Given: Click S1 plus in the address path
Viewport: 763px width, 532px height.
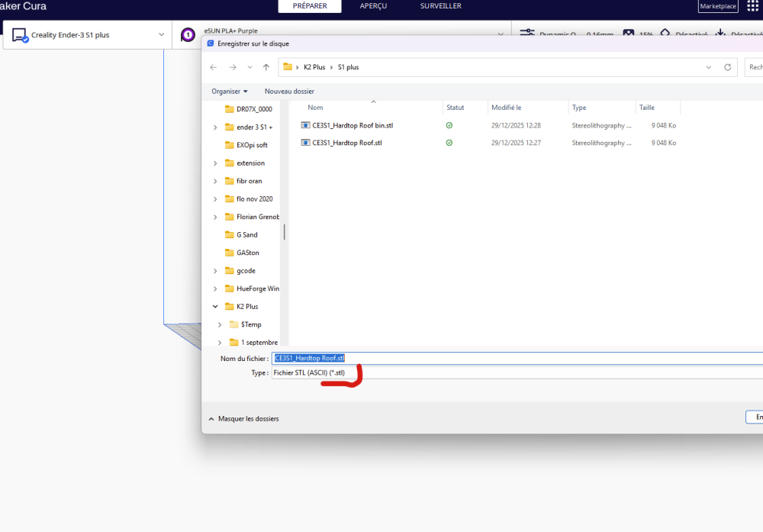Looking at the screenshot, I should pos(349,67).
